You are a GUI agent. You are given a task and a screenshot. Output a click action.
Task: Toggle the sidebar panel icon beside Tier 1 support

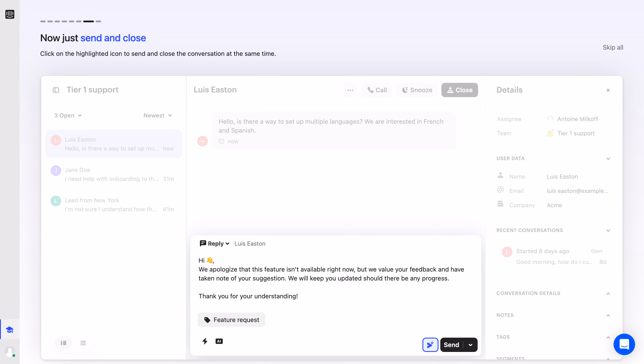coord(56,90)
